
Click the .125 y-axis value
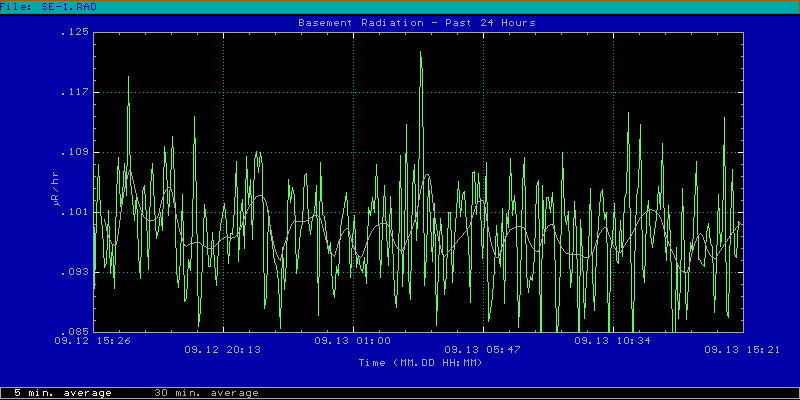point(74,32)
